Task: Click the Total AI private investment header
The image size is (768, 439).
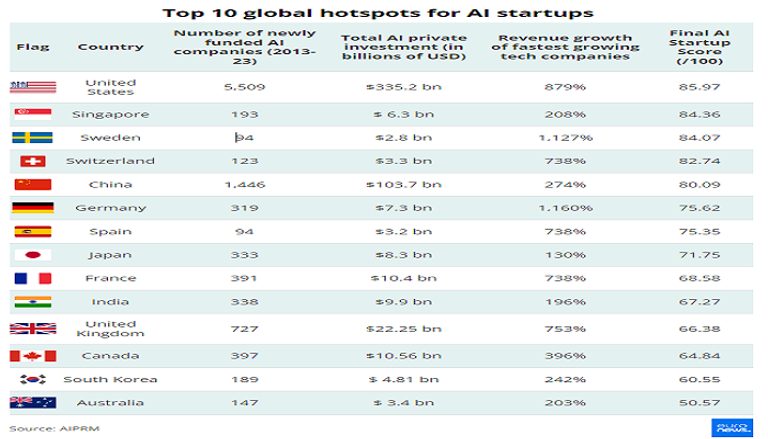Action: click(x=392, y=47)
